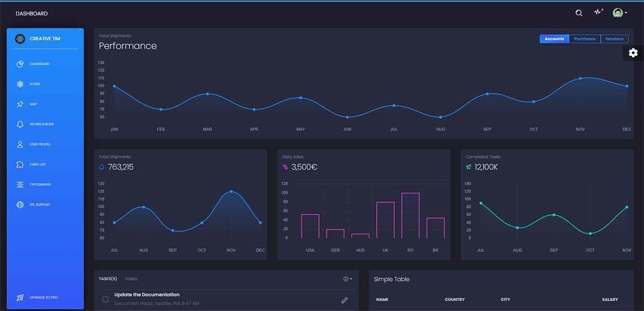Click the DASHBOARD title in top navbar

click(32, 13)
